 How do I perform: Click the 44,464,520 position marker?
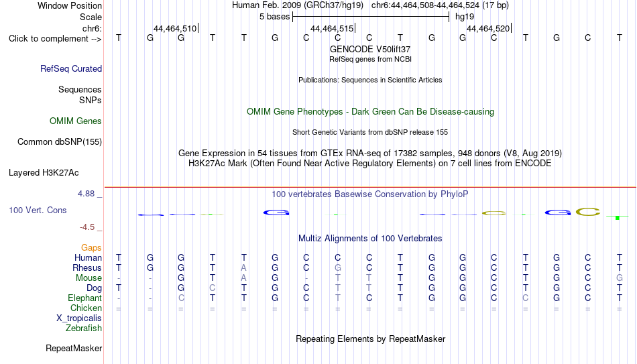(x=488, y=28)
